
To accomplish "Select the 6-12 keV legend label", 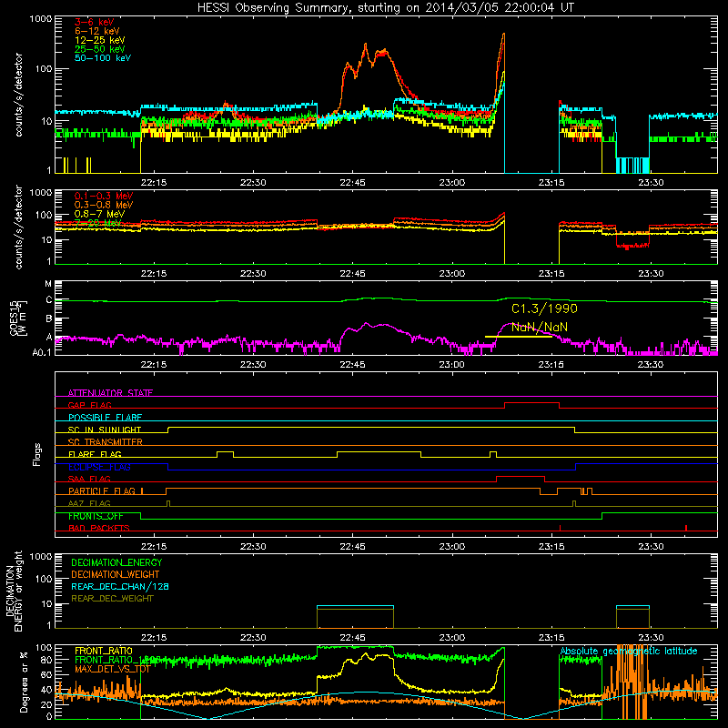I will click(x=96, y=31).
